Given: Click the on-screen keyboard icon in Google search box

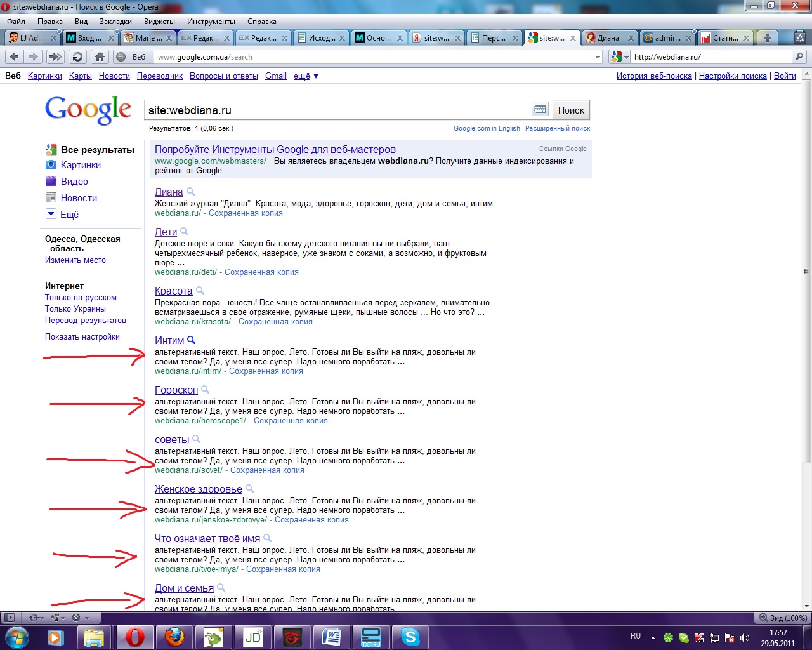Looking at the screenshot, I should pos(540,109).
